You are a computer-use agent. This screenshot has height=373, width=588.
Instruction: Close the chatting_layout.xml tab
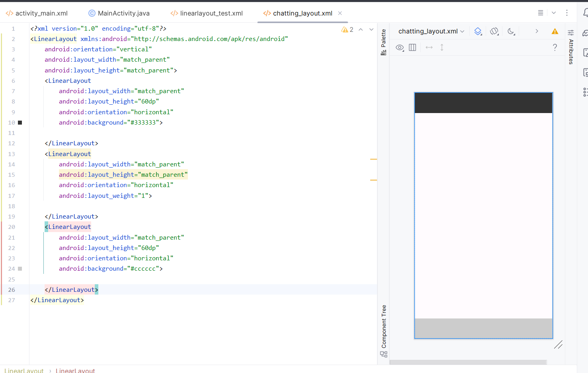click(x=340, y=13)
